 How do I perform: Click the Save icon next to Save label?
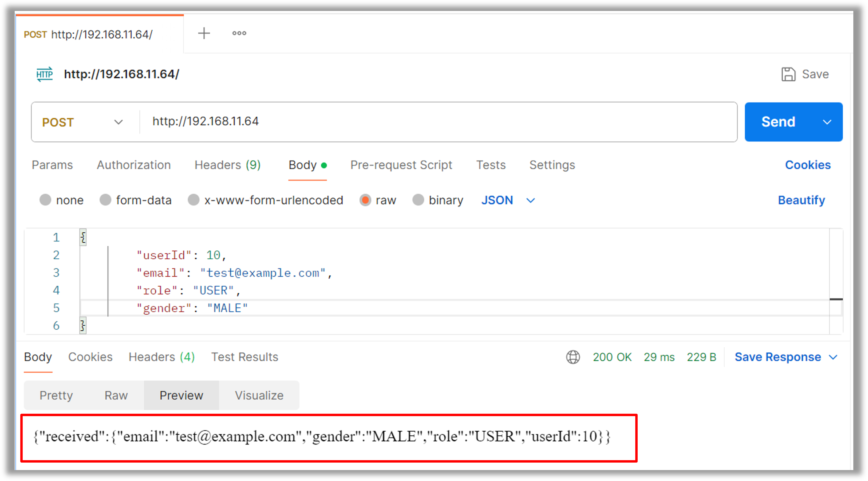788,74
